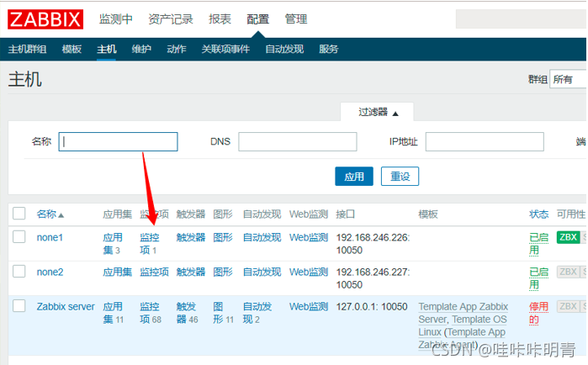The width and height of the screenshot is (588, 365).
Task: Click none2 grey ZBX availability badge
Action: 568,272
